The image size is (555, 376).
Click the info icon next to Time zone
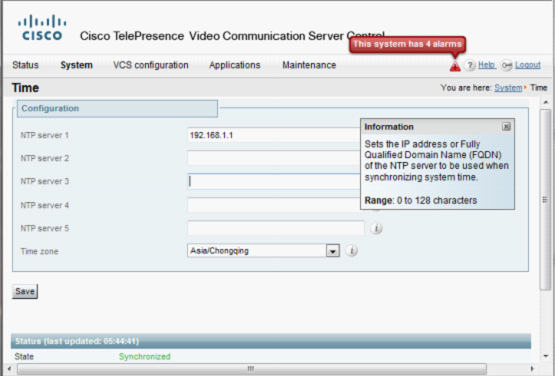pos(351,251)
